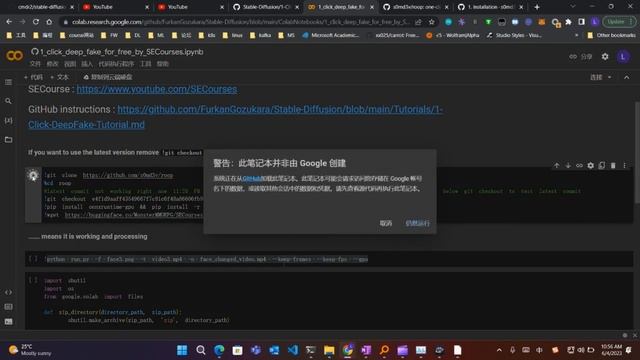The image size is (640, 360).
Task: Collapse the Colab header with the chevron
Action: click(x=627, y=77)
